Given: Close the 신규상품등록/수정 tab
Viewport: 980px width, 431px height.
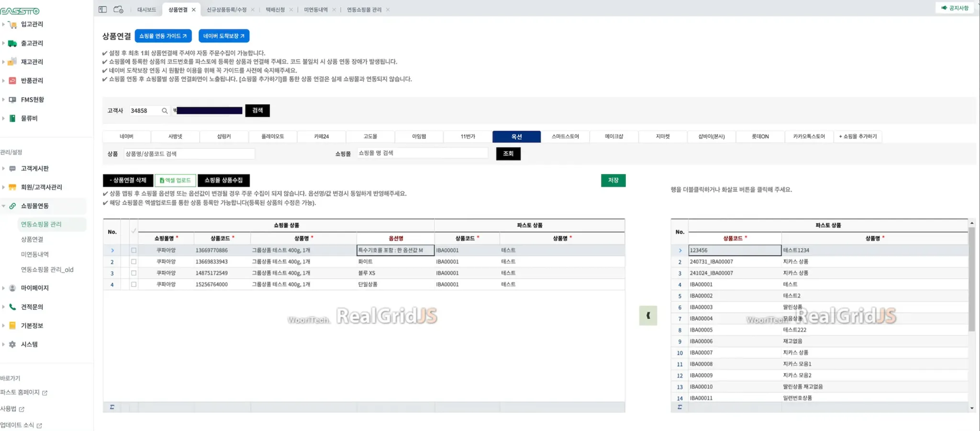Looking at the screenshot, I should pyautogui.click(x=253, y=10).
